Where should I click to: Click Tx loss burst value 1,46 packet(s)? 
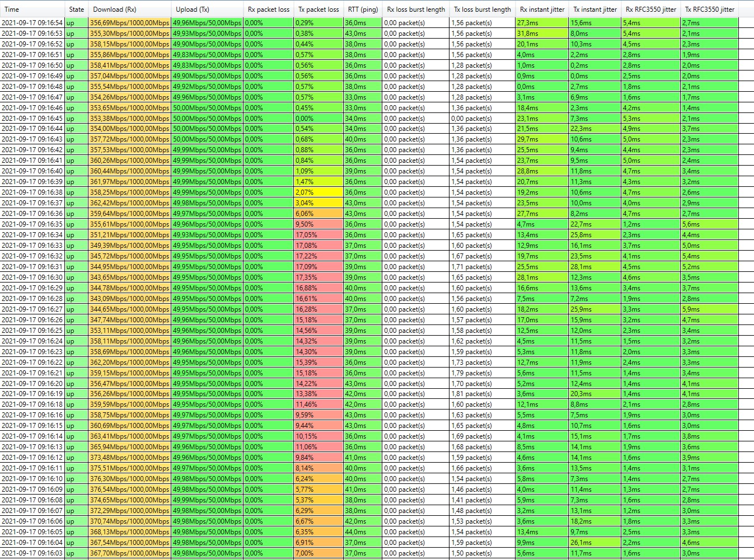pyautogui.click(x=483, y=490)
